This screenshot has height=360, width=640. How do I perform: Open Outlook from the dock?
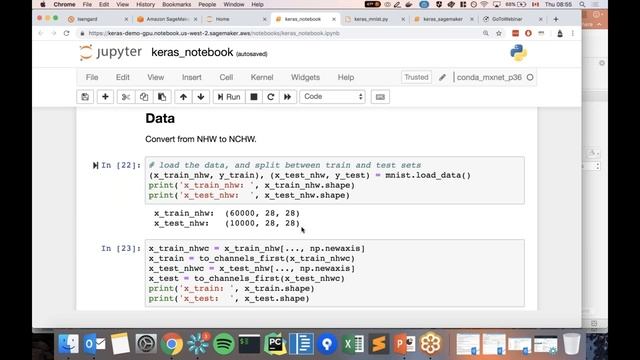[x=94, y=344]
